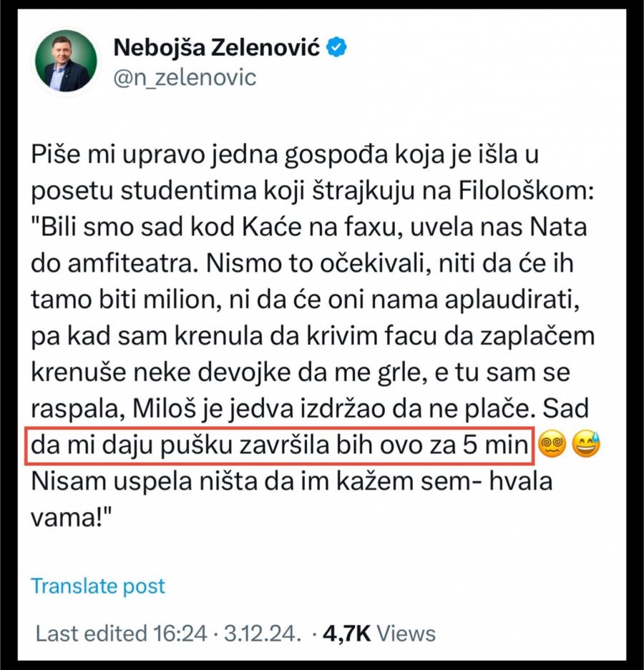
Task: Click the grinning emoji at line end
Action: coord(585,445)
